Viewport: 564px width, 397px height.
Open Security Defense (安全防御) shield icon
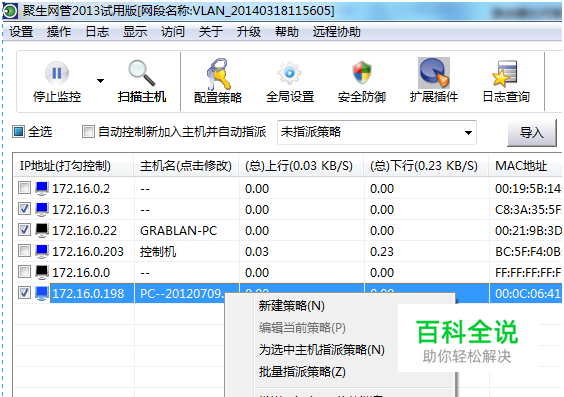(x=361, y=73)
